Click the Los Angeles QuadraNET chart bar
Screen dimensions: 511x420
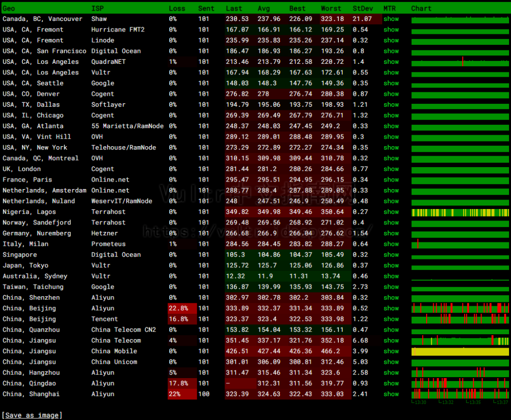point(460,62)
